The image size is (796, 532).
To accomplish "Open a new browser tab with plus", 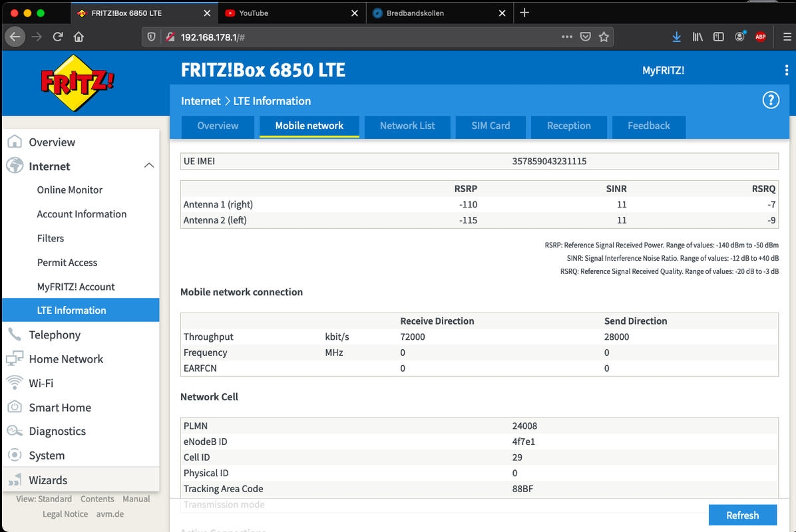I will point(524,13).
